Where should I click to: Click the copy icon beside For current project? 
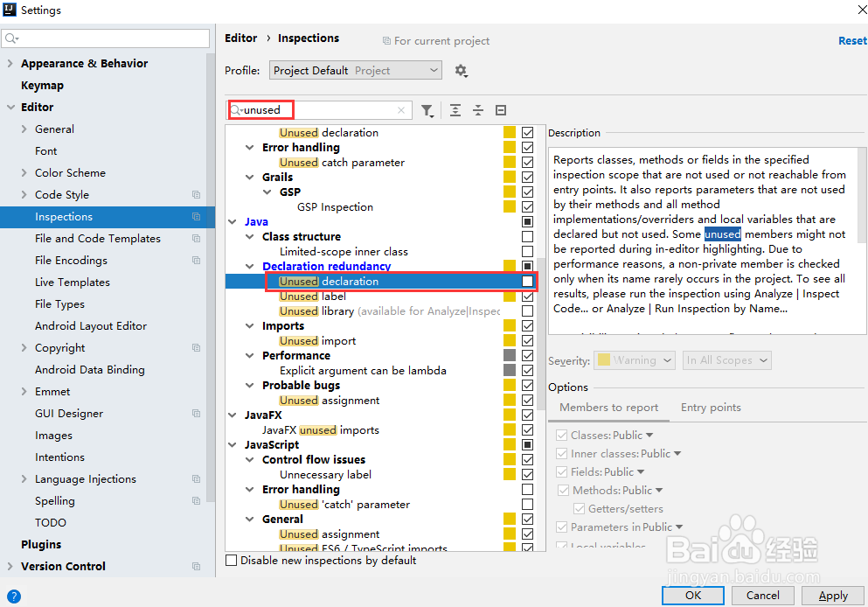(x=385, y=40)
